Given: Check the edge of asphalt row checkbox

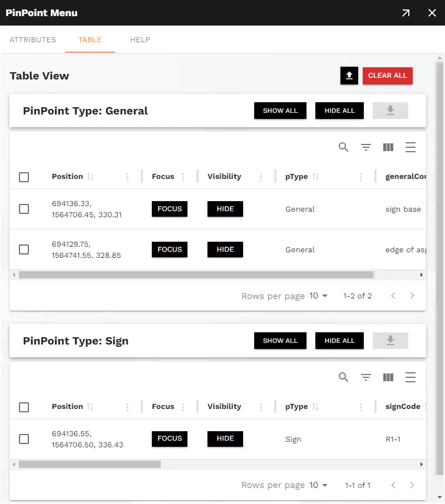Looking at the screenshot, I should pyautogui.click(x=24, y=249).
